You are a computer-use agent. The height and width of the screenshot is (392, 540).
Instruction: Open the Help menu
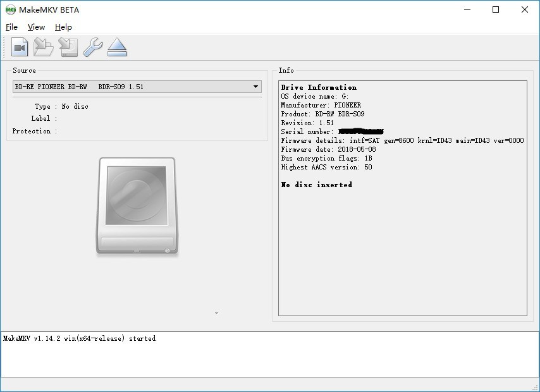point(63,27)
